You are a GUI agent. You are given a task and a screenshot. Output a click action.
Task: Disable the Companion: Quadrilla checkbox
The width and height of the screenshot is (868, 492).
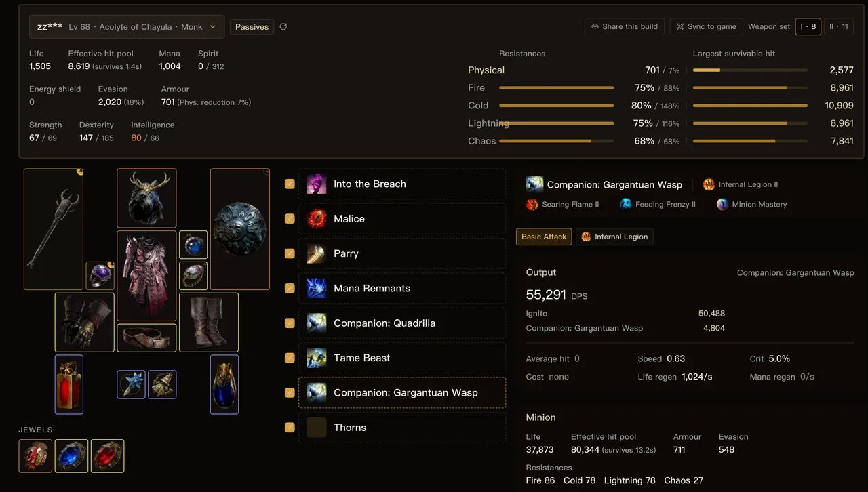pos(290,323)
